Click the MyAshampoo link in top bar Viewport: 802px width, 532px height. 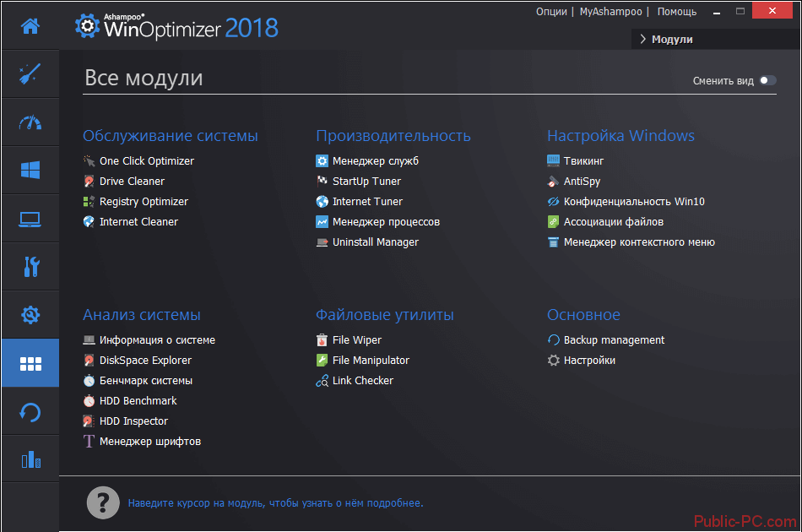click(610, 12)
